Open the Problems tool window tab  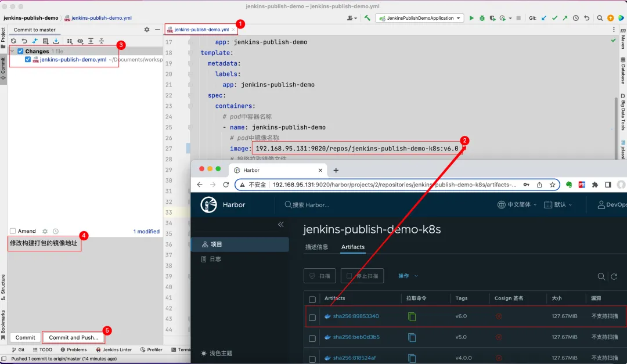coord(74,349)
